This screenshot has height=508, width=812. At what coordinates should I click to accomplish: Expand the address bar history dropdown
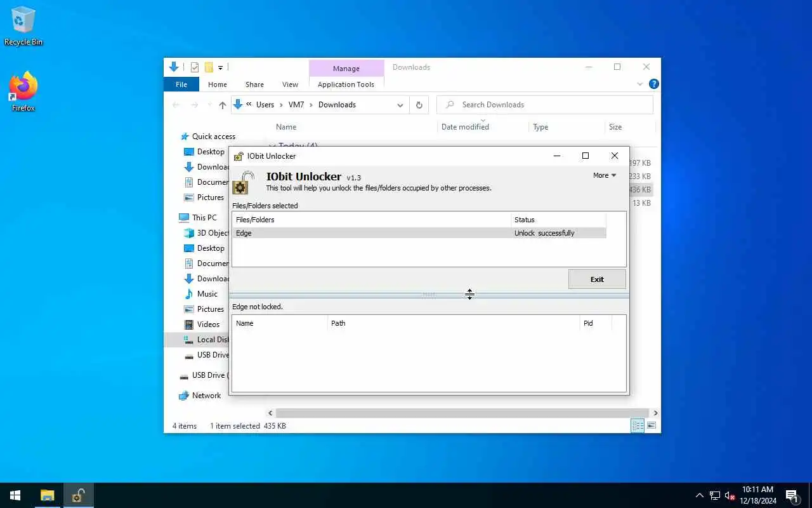pyautogui.click(x=400, y=105)
